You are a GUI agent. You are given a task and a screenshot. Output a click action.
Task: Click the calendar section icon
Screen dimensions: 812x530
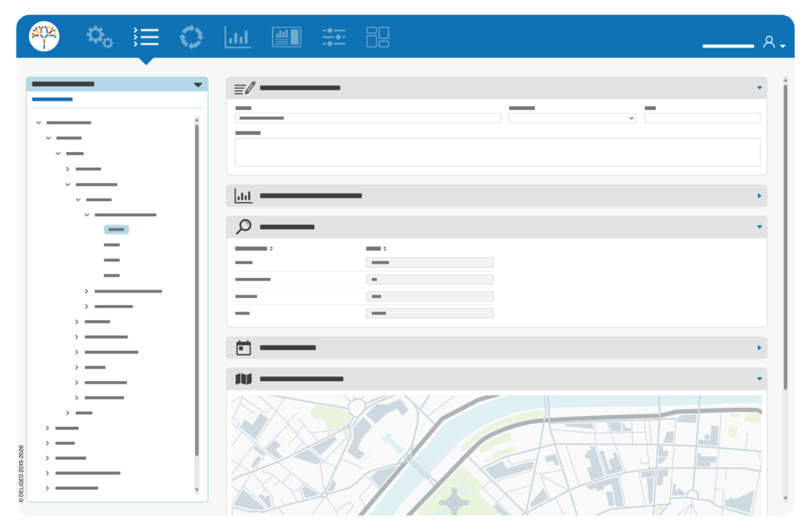point(243,348)
